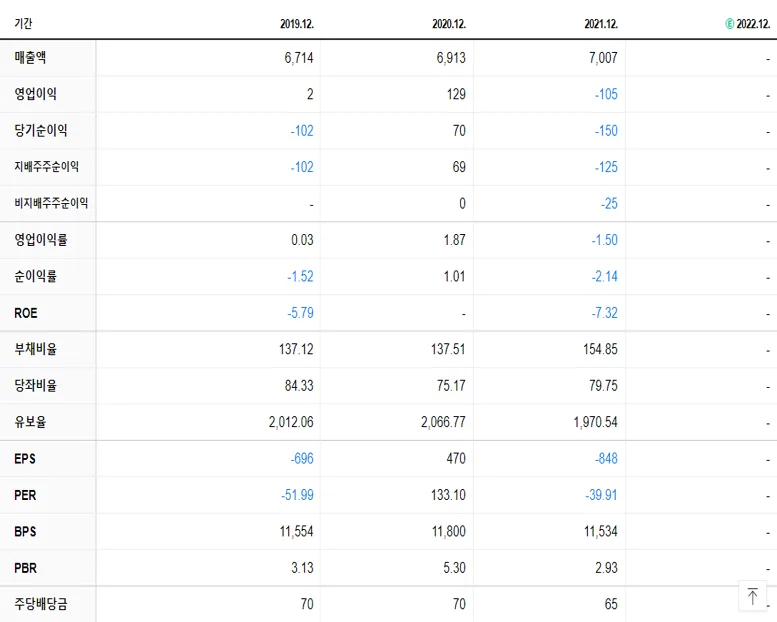Click the -5.79 ROE value

pyautogui.click(x=300, y=313)
